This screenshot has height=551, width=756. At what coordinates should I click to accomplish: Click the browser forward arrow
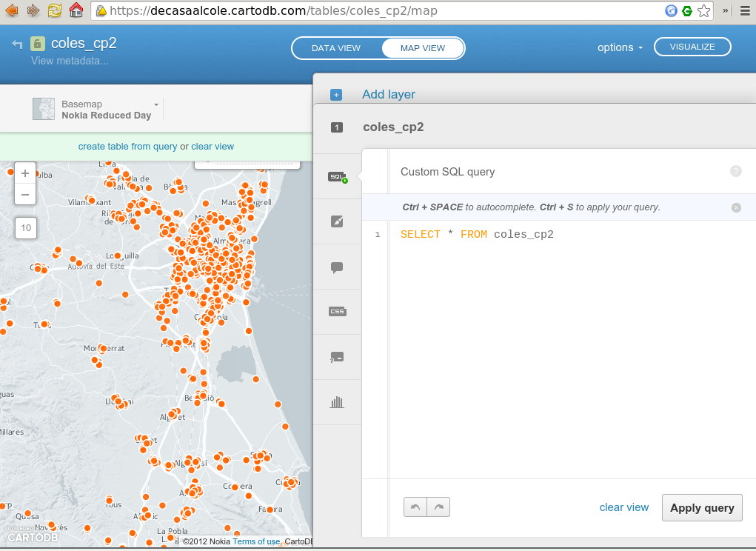33,10
